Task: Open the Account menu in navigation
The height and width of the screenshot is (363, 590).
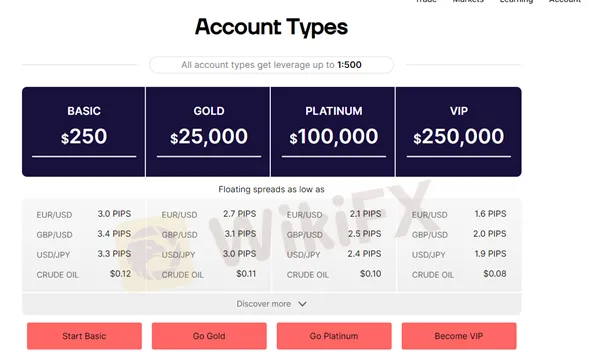Action: click(565, 1)
